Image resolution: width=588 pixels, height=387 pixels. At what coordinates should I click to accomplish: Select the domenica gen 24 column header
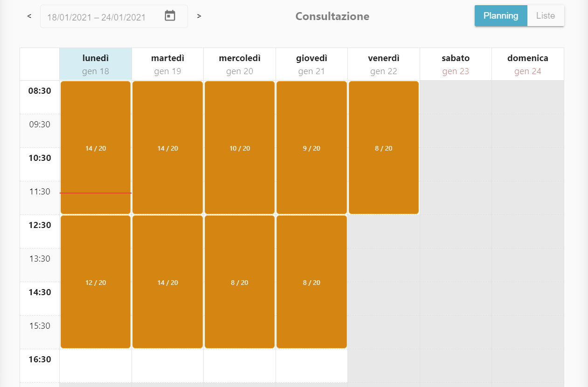(528, 64)
